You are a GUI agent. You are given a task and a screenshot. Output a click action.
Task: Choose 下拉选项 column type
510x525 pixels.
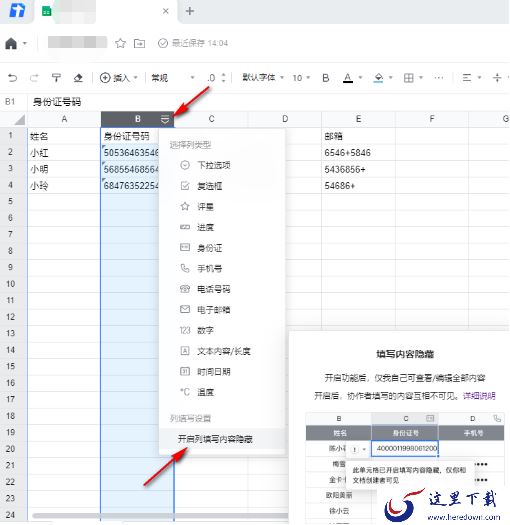[222, 165]
